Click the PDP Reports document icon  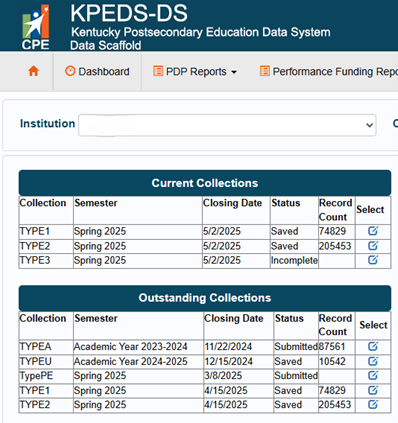point(158,71)
